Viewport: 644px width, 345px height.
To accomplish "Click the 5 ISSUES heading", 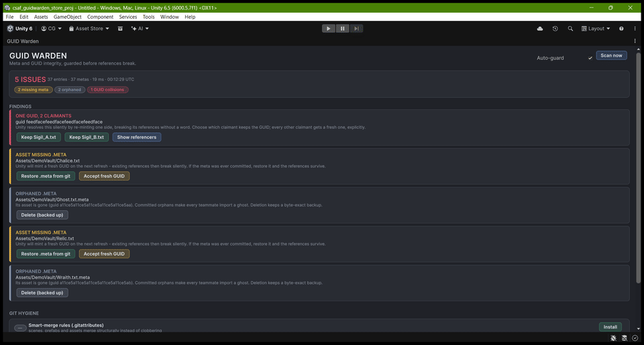I will click(x=30, y=80).
